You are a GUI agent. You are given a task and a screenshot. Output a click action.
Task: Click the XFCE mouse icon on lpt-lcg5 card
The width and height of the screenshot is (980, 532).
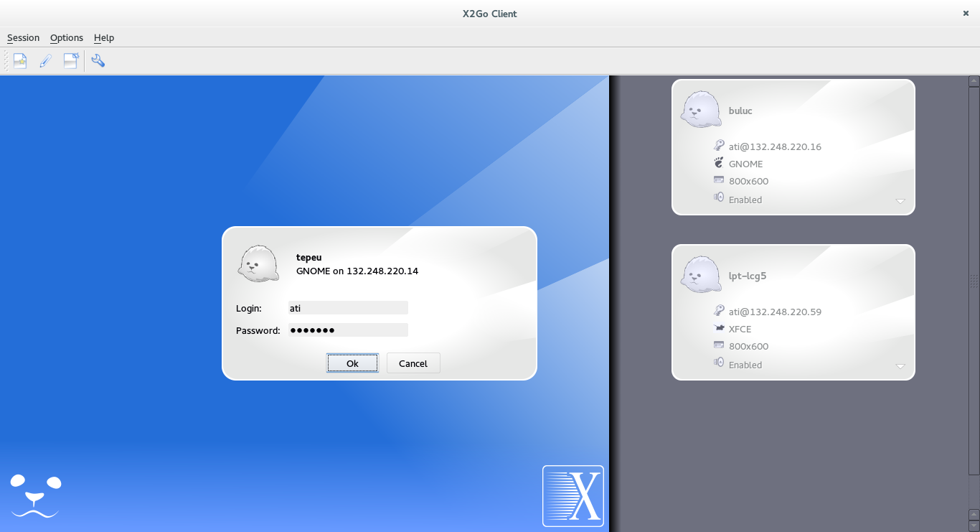tap(719, 328)
